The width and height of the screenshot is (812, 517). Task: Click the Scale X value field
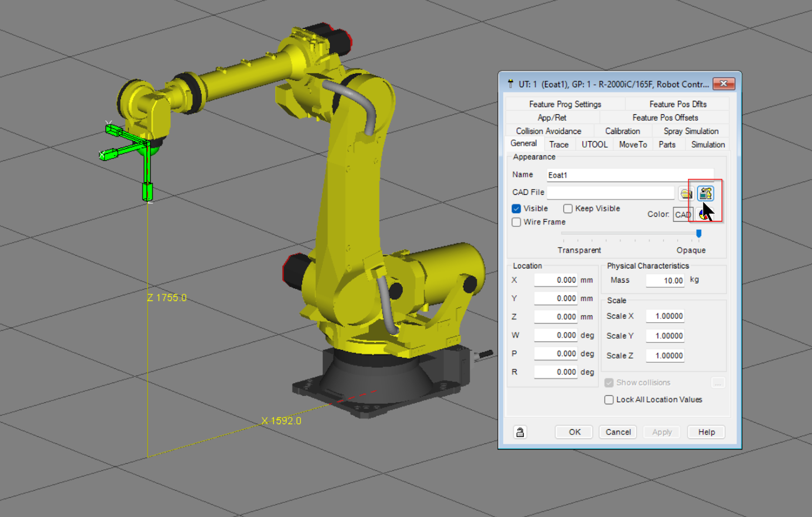[x=665, y=316]
